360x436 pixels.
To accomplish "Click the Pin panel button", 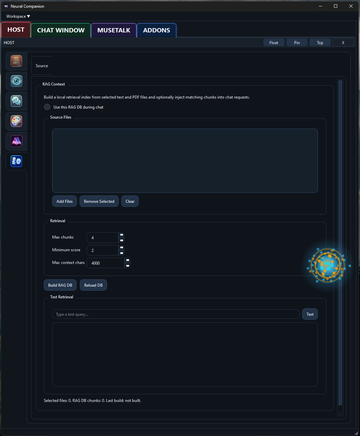I will tap(297, 43).
